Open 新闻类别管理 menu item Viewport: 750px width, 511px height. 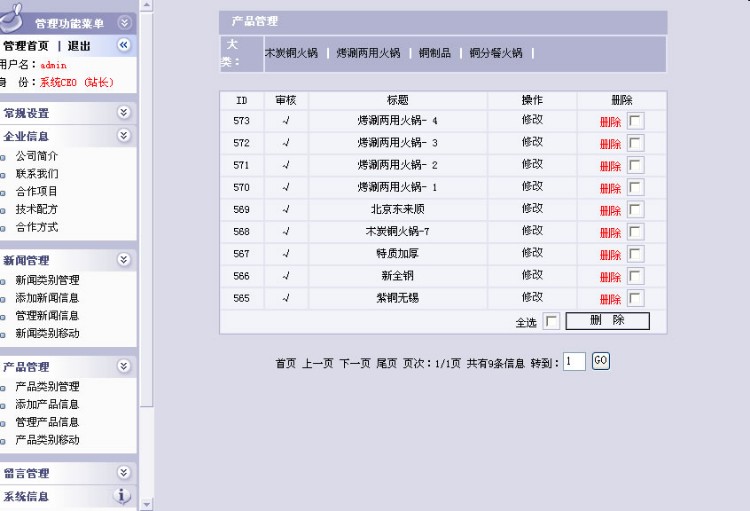click(47, 280)
